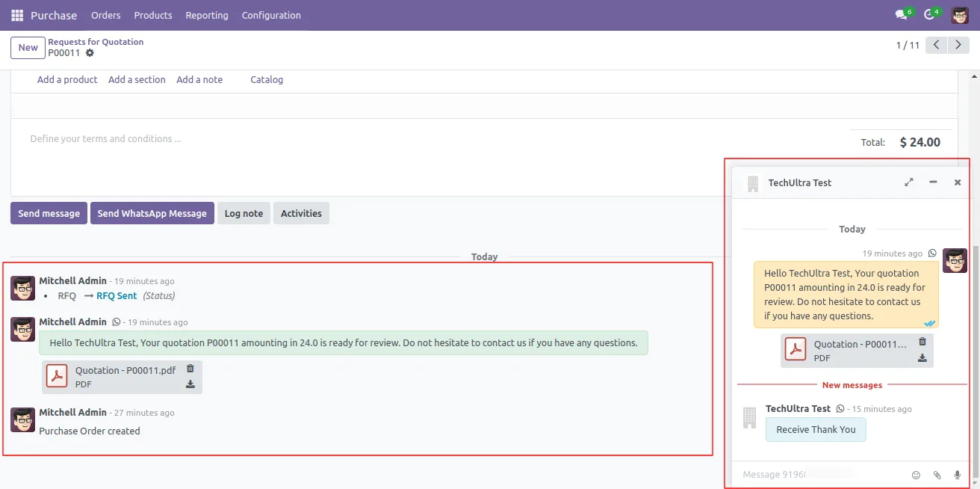The height and width of the screenshot is (489, 980).
Task: Click Quotation - P00011.pdf filename in chatter
Action: pos(125,370)
